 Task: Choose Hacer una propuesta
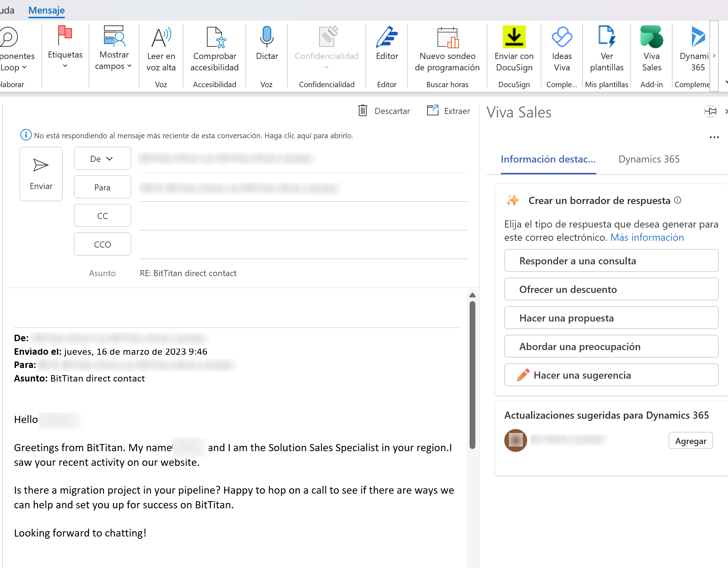pos(611,318)
